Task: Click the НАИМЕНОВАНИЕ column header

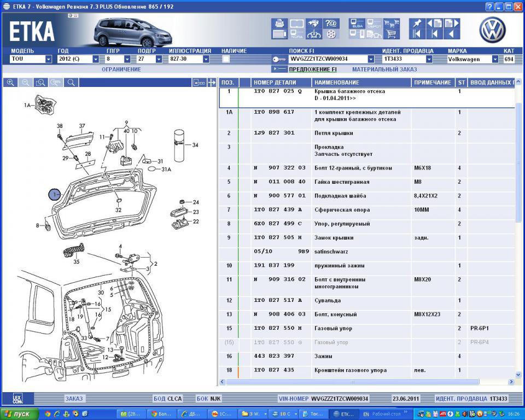Action: (x=361, y=83)
